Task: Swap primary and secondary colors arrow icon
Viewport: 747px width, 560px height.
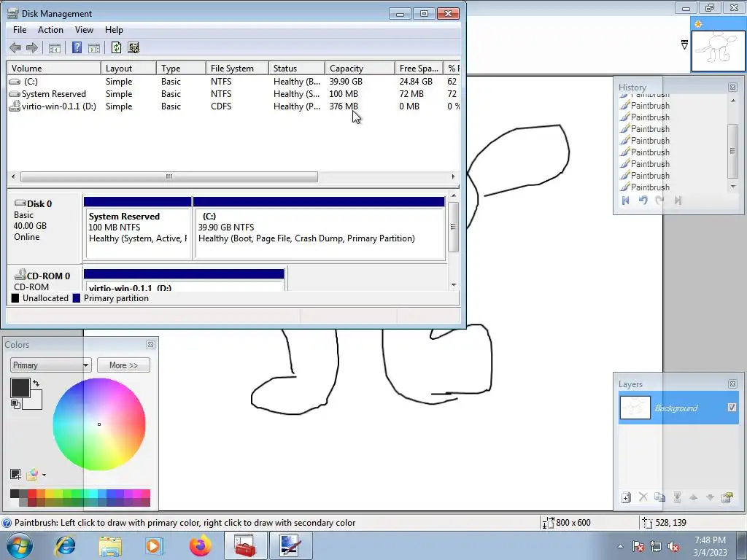Action: click(x=36, y=383)
